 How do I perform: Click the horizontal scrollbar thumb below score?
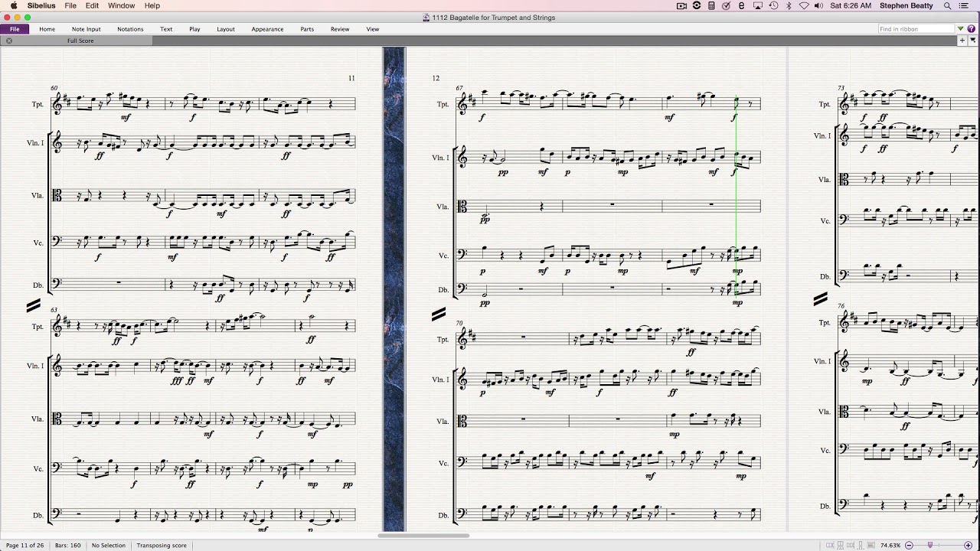[x=423, y=536]
